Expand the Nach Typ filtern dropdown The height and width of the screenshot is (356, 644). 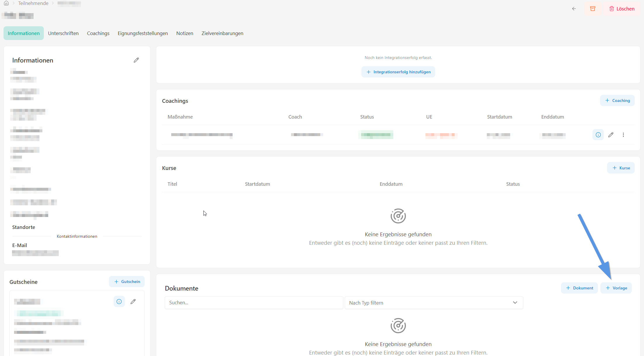click(434, 303)
